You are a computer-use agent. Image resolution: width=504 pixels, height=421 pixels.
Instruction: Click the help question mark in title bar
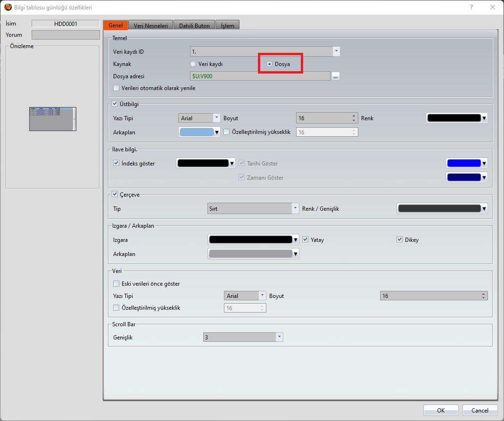(471, 7)
